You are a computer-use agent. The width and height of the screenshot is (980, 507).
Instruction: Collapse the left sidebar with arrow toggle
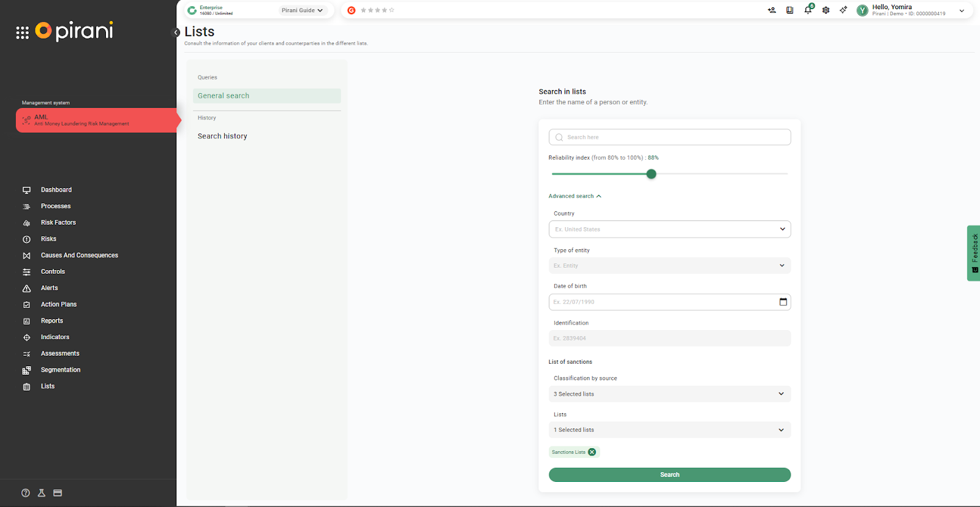tap(176, 32)
